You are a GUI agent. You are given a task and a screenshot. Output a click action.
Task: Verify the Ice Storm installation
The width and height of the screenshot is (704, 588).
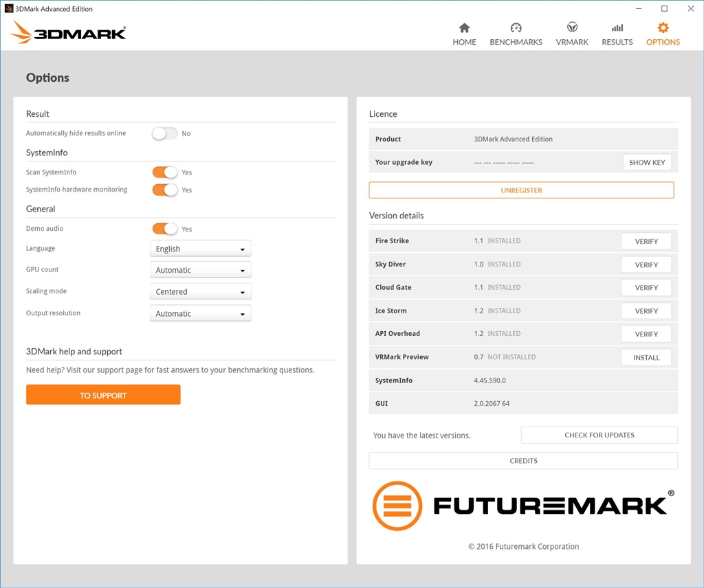tap(646, 310)
